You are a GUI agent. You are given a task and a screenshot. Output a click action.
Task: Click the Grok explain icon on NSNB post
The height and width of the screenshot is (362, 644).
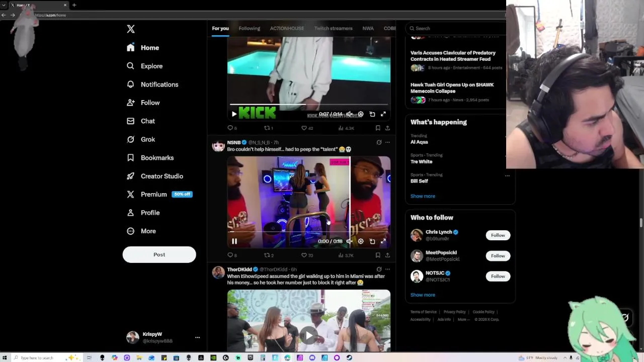379,142
